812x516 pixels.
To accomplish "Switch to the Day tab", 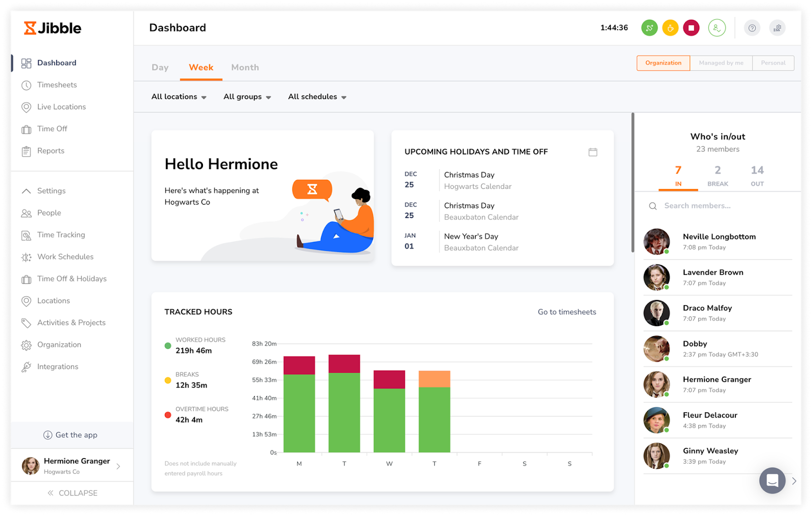I will 160,68.
